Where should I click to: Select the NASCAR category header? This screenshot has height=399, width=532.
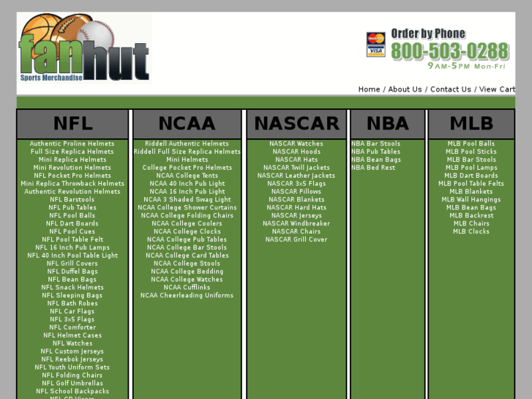point(296,124)
